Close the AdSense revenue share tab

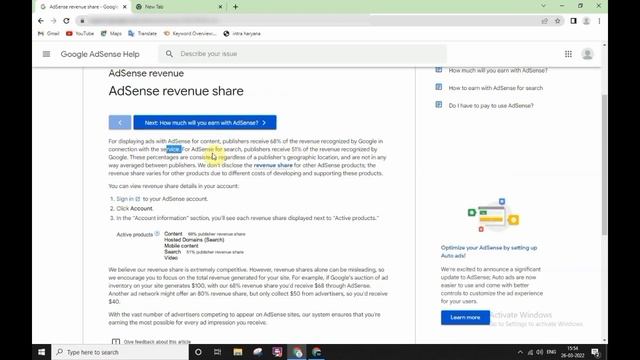pos(125,7)
